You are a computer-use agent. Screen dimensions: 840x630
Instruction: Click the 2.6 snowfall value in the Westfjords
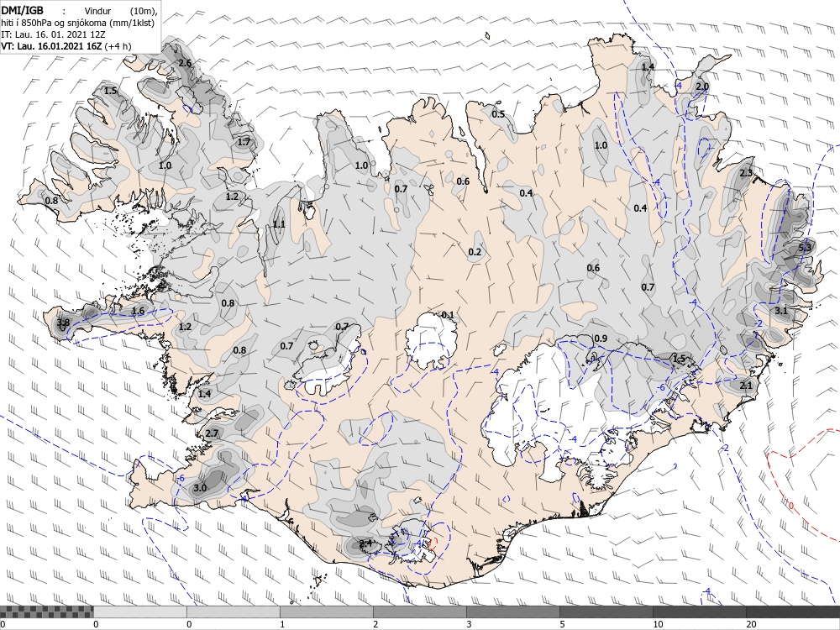tap(185, 63)
